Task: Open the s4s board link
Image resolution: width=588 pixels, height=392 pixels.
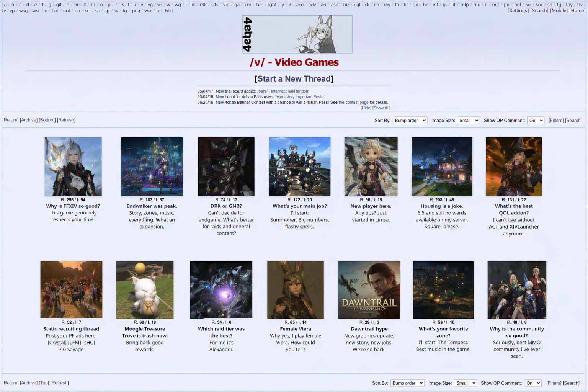Action: (215, 5)
